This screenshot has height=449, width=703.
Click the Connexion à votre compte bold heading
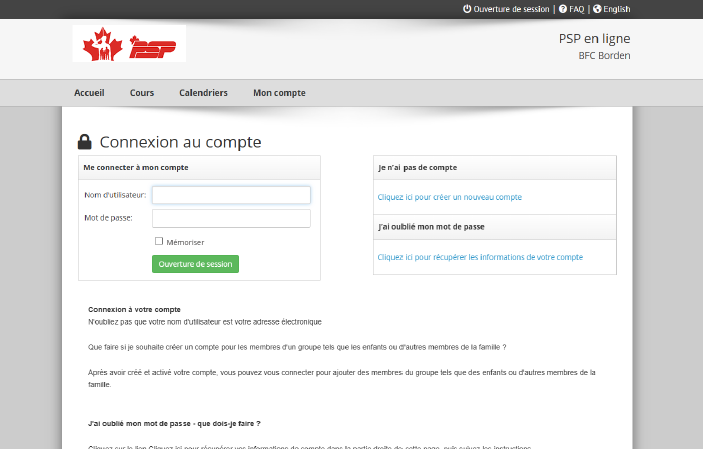tap(135, 310)
